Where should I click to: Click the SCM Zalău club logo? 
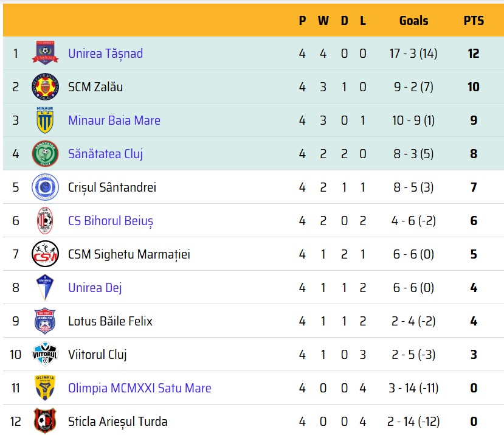click(45, 86)
